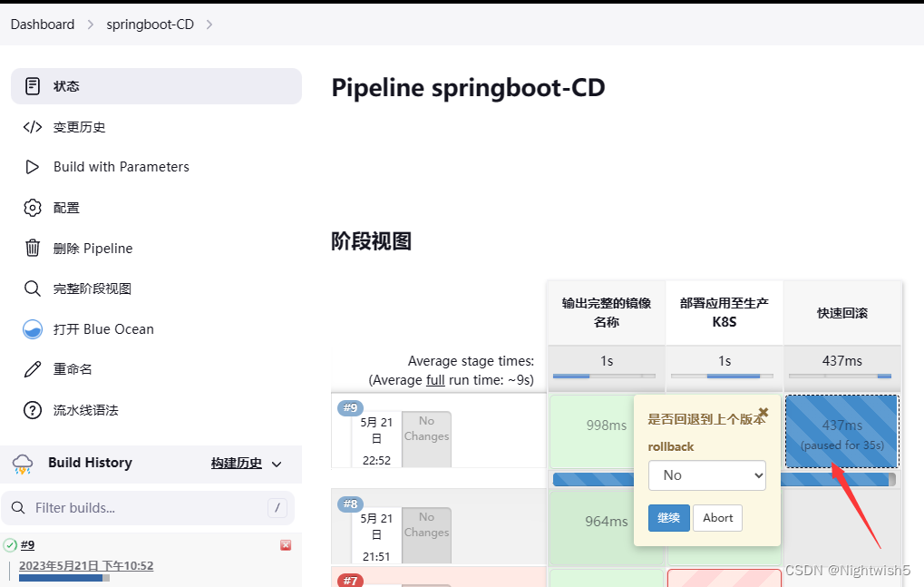924x587 pixels.
Task: Click the 构建历史 trend link
Action: [x=237, y=464]
